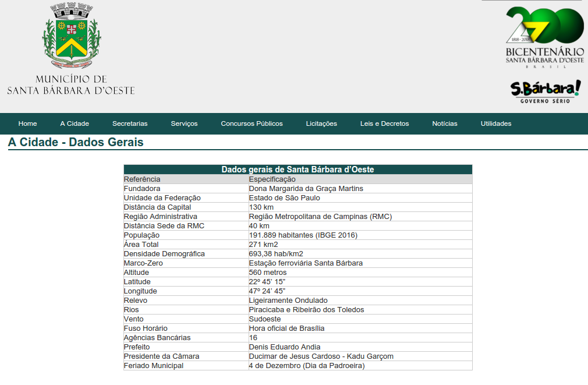Click the 'A Cidade - Dados Gerais' heading

coord(76,142)
